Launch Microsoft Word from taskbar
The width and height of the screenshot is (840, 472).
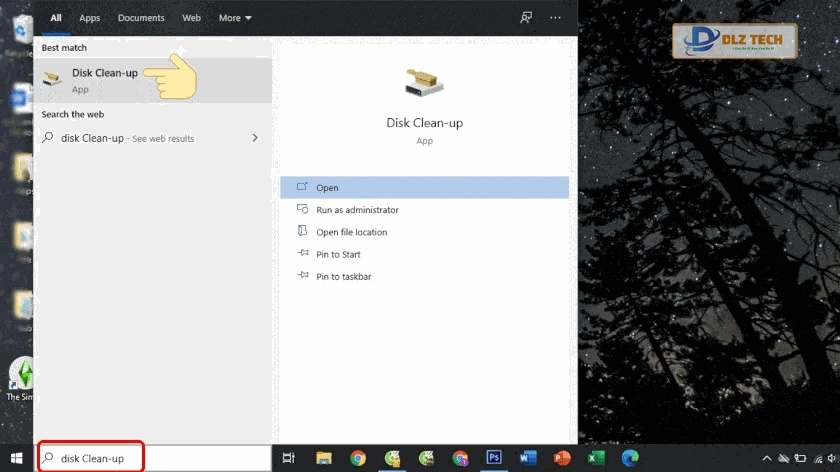click(528, 458)
